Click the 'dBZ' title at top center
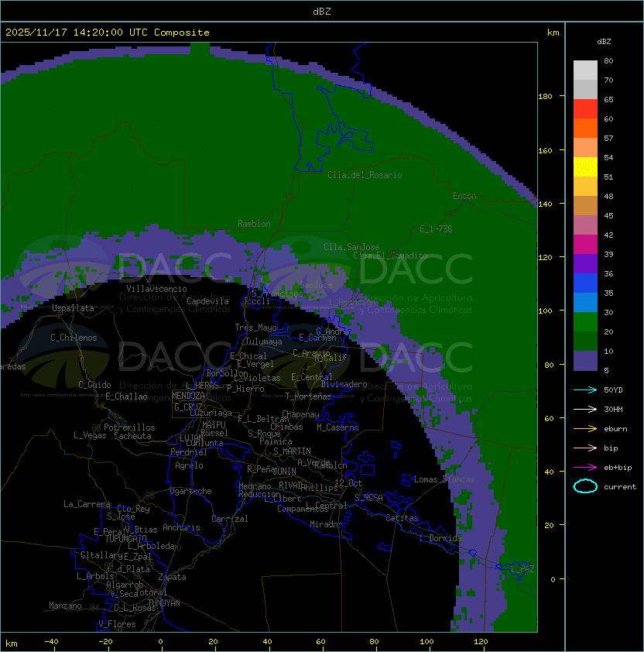The image size is (644, 652). [x=322, y=12]
